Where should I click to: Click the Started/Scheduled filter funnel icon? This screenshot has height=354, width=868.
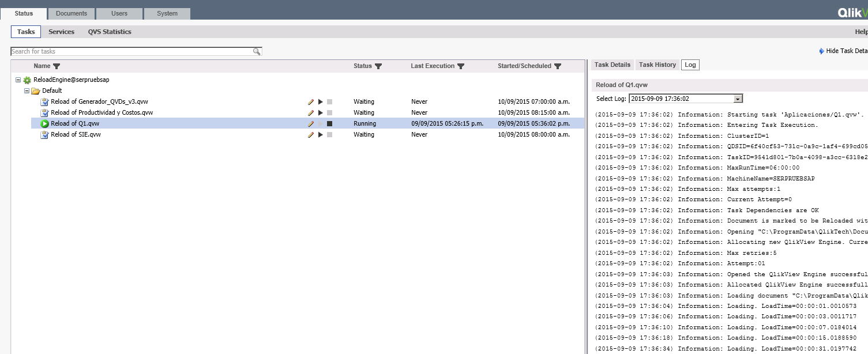558,66
